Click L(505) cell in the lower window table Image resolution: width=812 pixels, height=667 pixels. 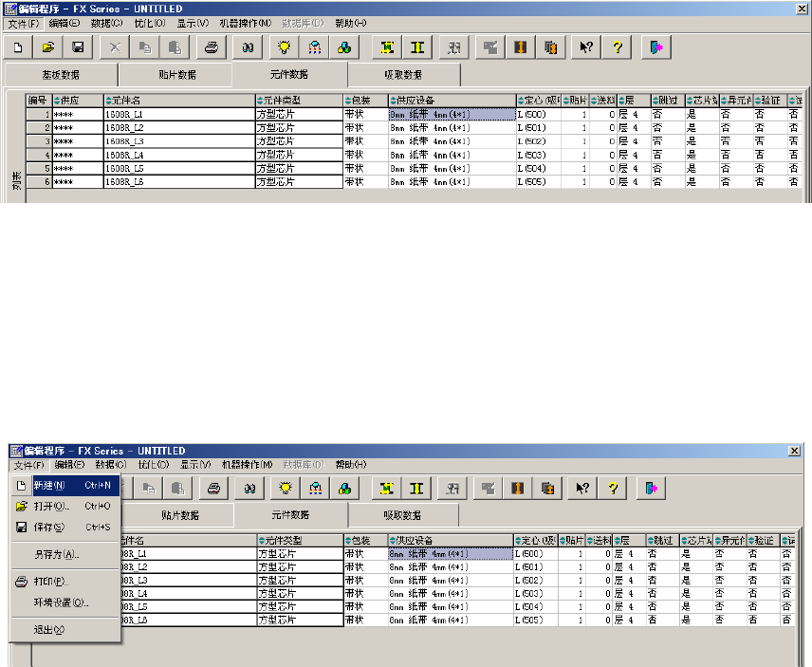click(x=535, y=620)
